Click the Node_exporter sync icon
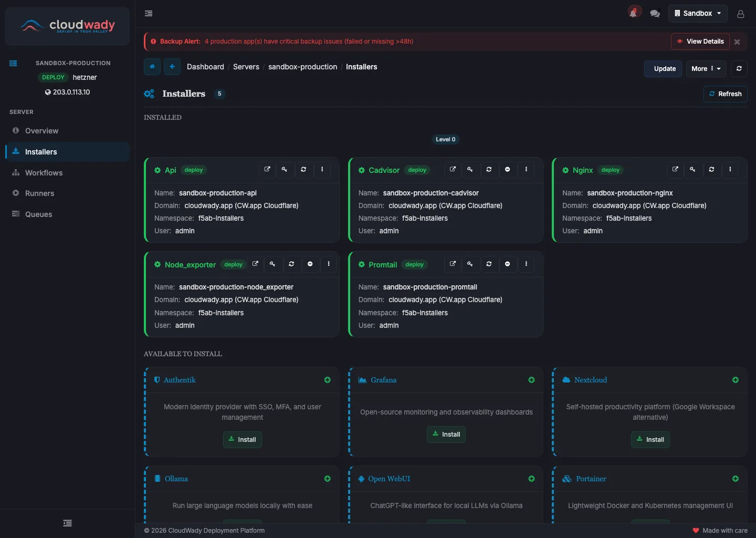This screenshot has height=538, width=756. pyautogui.click(x=291, y=264)
